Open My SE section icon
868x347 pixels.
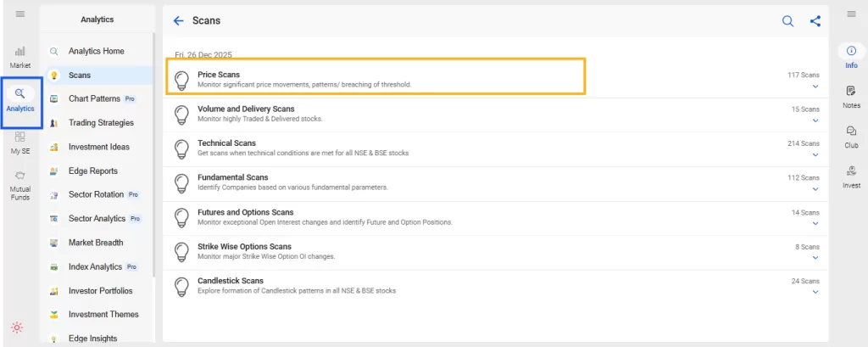pos(19,142)
